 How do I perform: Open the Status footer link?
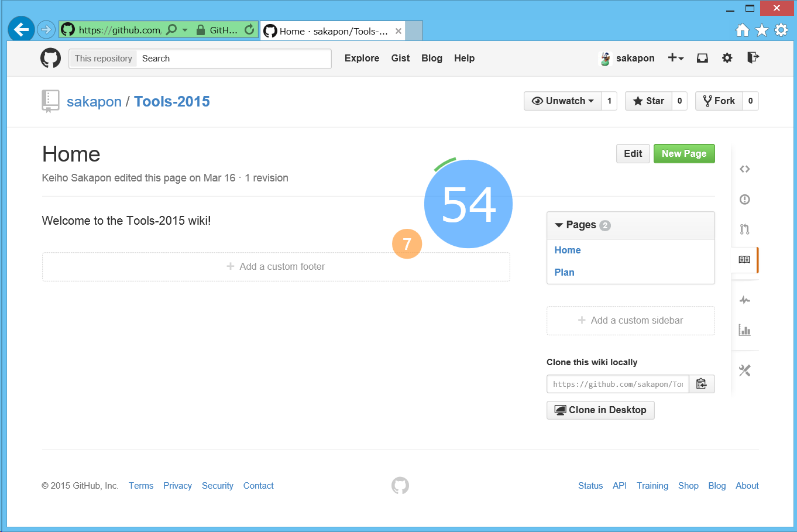click(x=590, y=486)
